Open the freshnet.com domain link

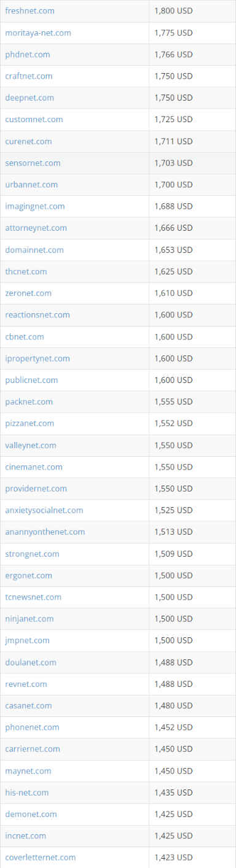[29, 11]
